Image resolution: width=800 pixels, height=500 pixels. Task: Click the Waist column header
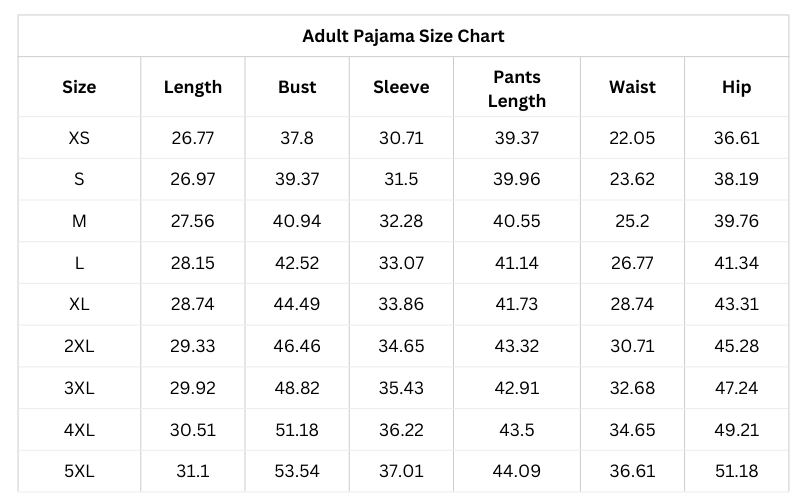632,87
